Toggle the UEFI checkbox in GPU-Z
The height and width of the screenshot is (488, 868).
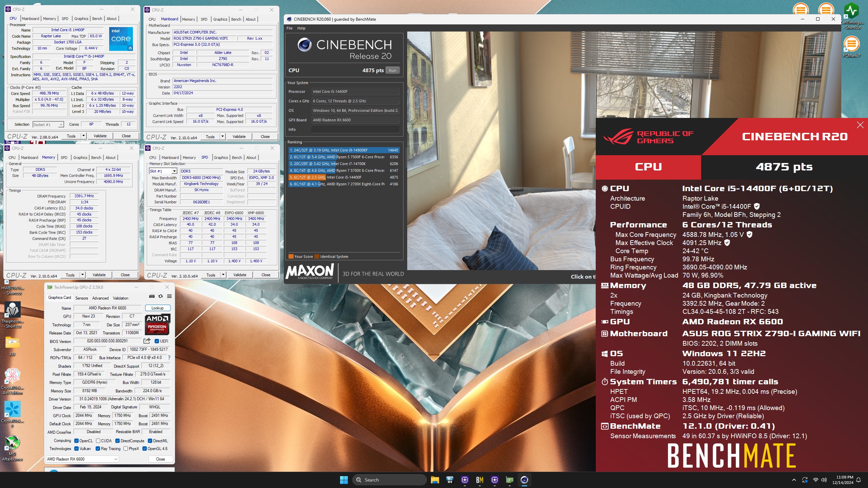pyautogui.click(x=157, y=341)
